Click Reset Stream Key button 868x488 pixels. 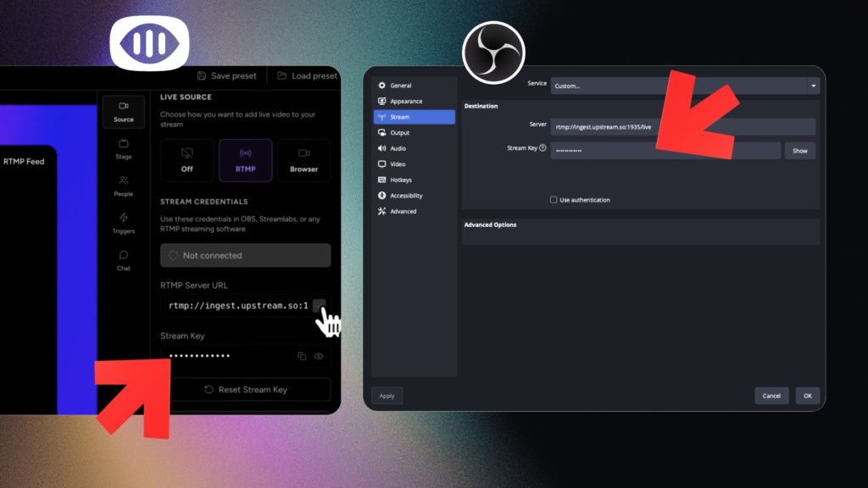[x=246, y=390]
